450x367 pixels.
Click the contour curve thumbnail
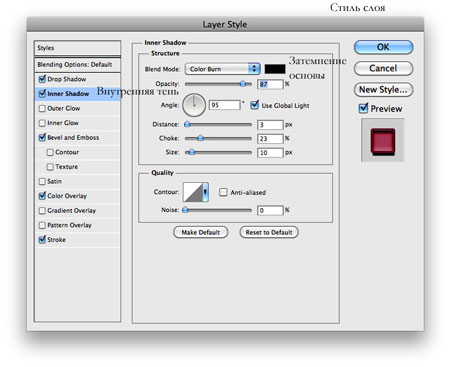pyautogui.click(x=193, y=192)
